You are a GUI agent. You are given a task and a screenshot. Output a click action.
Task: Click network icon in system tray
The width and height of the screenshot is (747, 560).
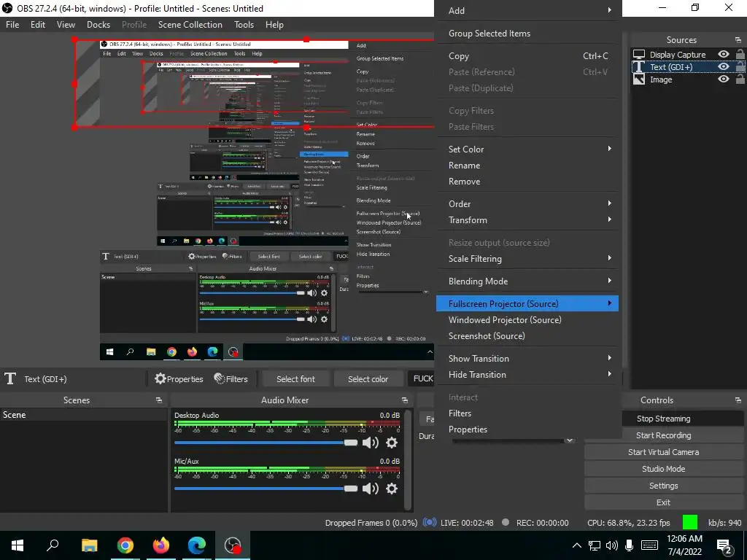point(594,545)
